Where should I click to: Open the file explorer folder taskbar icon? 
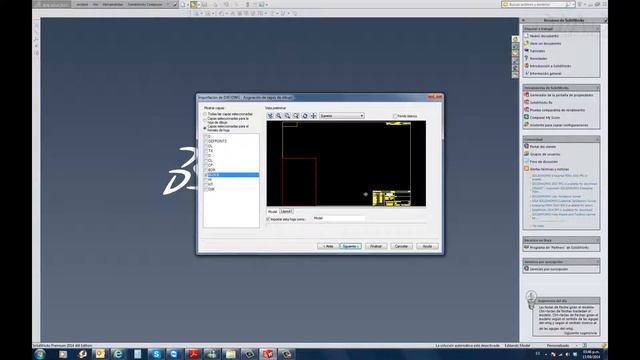[231, 354]
